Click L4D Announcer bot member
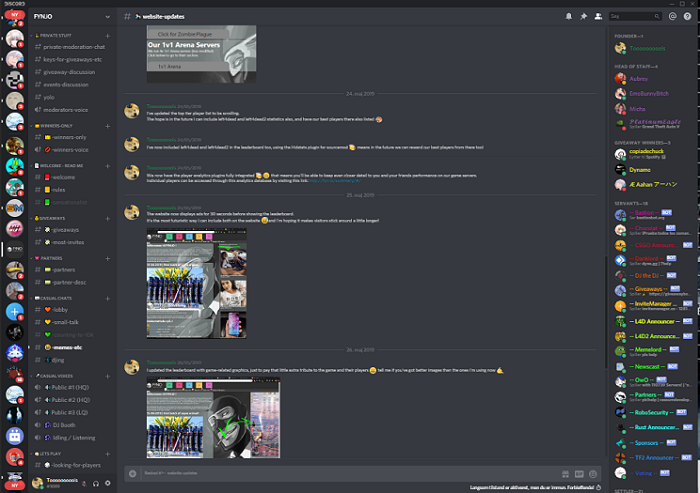 (654, 322)
